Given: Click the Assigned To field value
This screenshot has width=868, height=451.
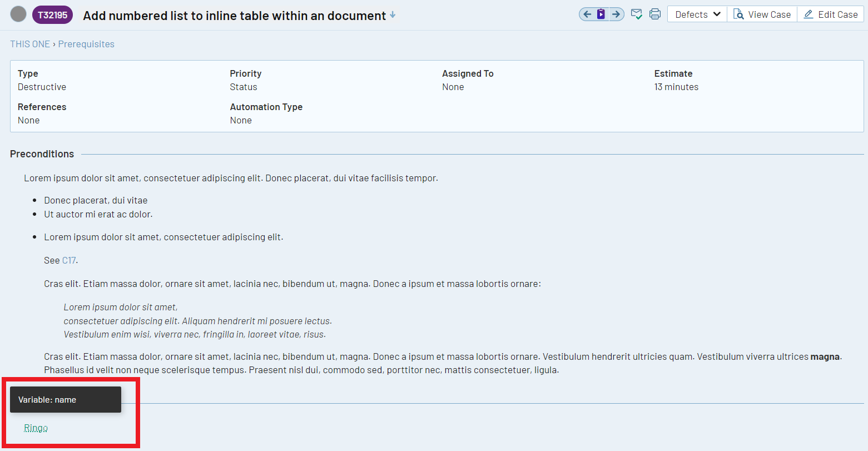Looking at the screenshot, I should 453,87.
